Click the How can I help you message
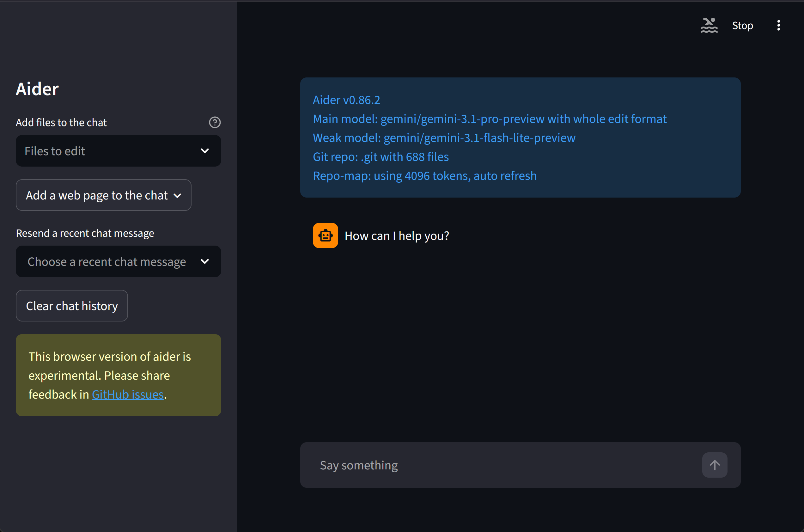 click(397, 235)
